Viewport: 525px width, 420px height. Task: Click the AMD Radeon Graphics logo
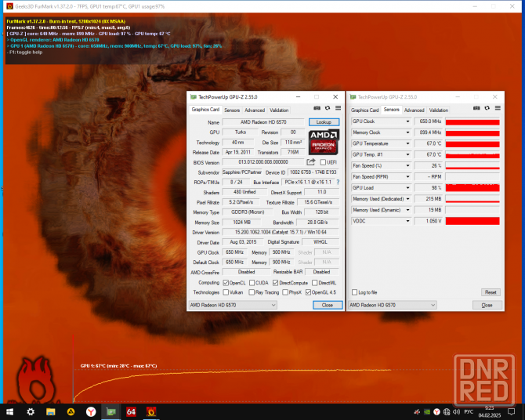click(324, 143)
